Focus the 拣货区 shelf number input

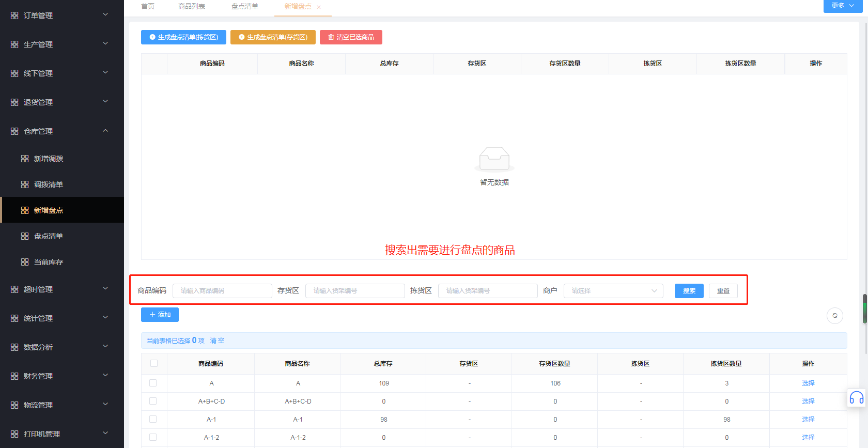click(488, 291)
